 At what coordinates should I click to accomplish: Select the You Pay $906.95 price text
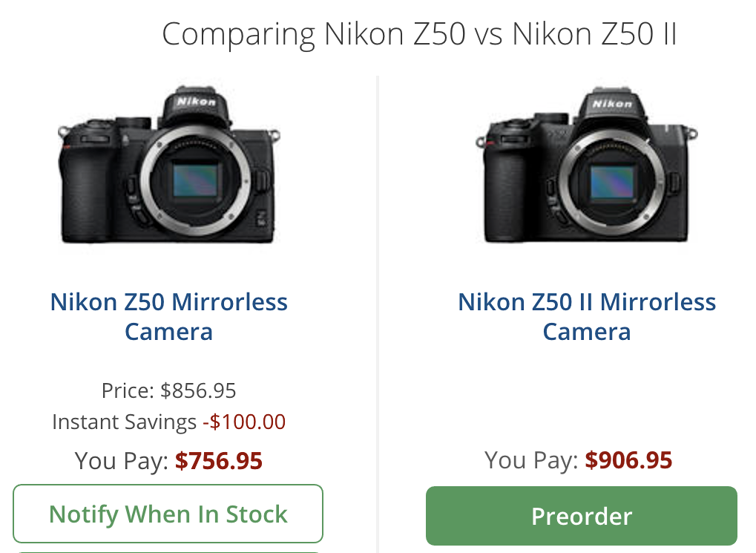[578, 459]
